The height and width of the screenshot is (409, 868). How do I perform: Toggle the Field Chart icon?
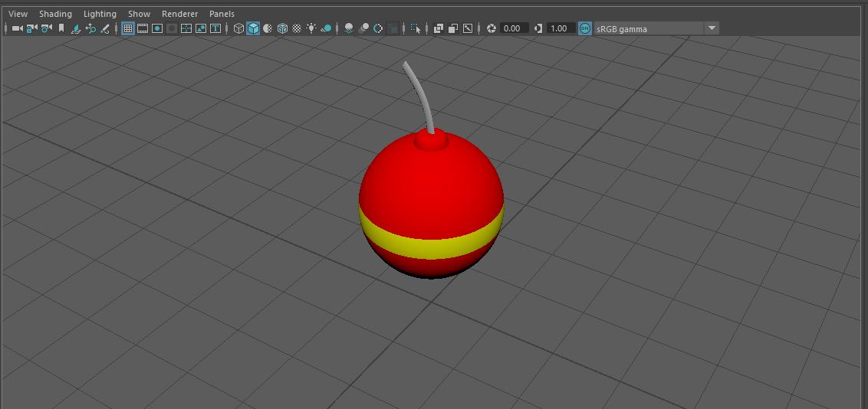pyautogui.click(x=186, y=28)
